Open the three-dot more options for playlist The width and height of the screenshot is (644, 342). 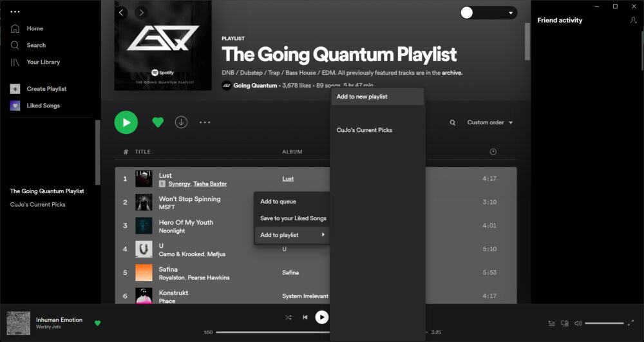pyautogui.click(x=205, y=122)
